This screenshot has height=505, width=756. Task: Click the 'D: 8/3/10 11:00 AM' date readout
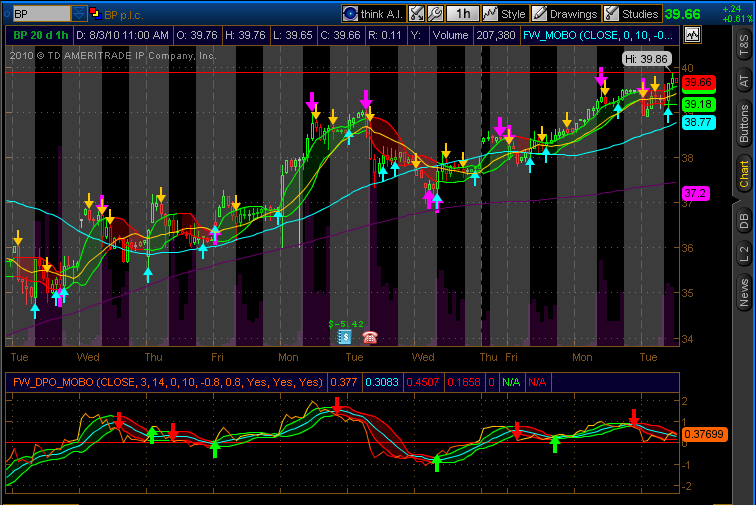coord(122,35)
